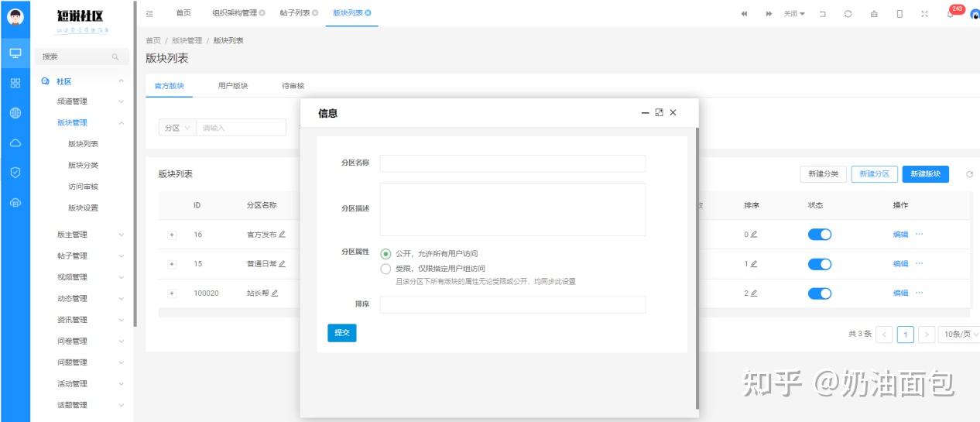Collapse the sidebar with menu fold icon
980x422 pixels.
[149, 13]
